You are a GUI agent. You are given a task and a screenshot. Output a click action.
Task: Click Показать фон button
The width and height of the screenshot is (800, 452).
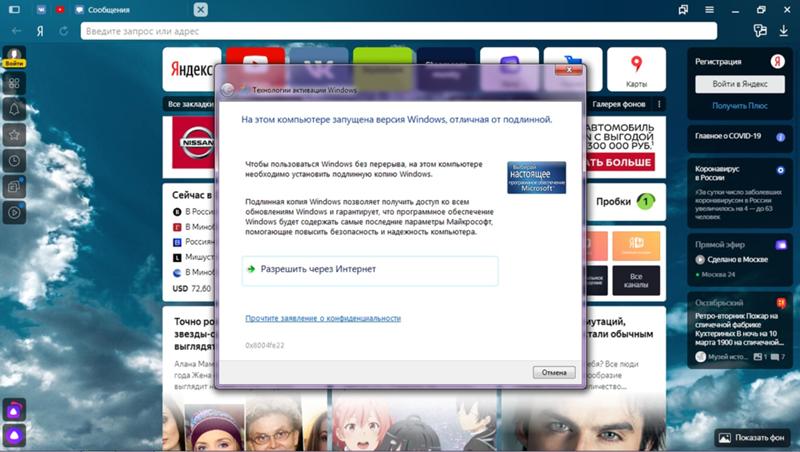(x=753, y=438)
